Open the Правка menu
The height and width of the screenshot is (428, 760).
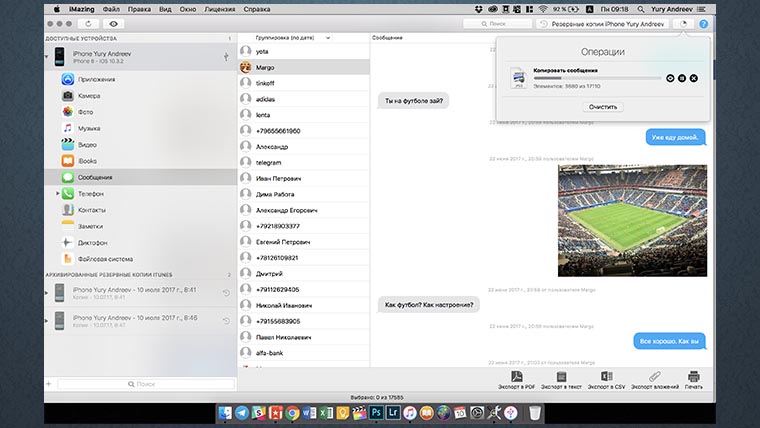click(x=139, y=9)
